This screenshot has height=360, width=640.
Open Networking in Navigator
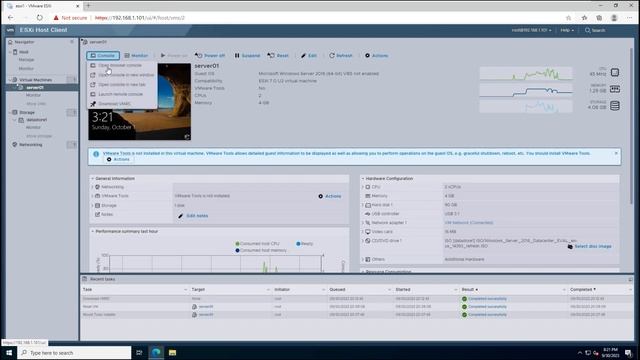pos(31,144)
